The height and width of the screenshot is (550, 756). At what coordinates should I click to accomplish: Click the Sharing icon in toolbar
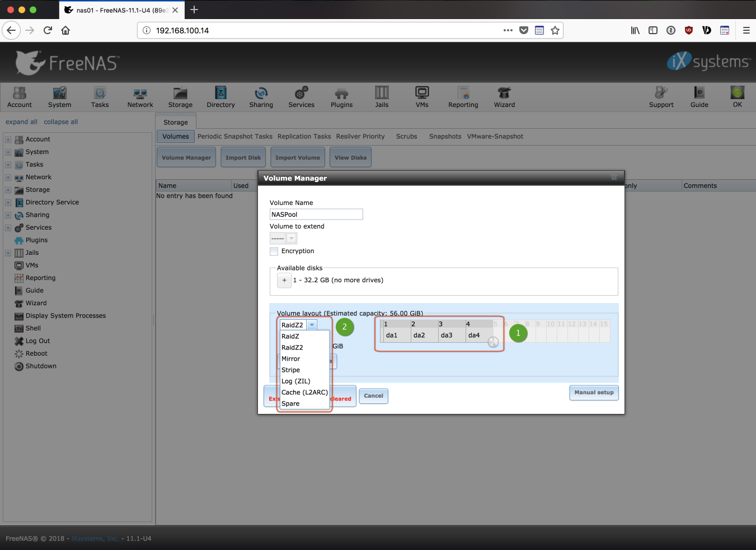coord(261,97)
